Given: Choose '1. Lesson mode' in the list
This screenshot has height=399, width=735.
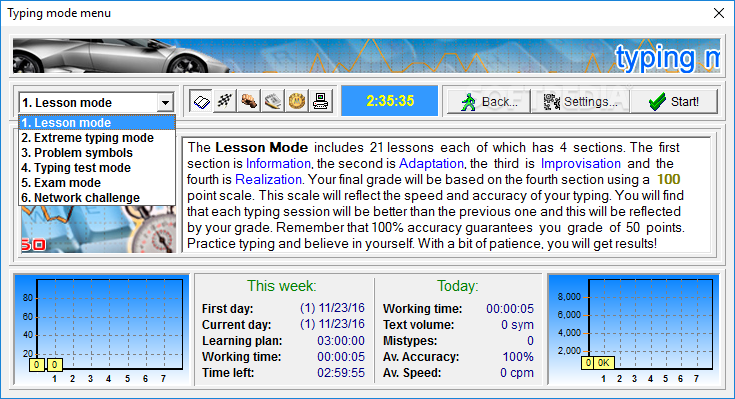Looking at the screenshot, I should pos(97,122).
